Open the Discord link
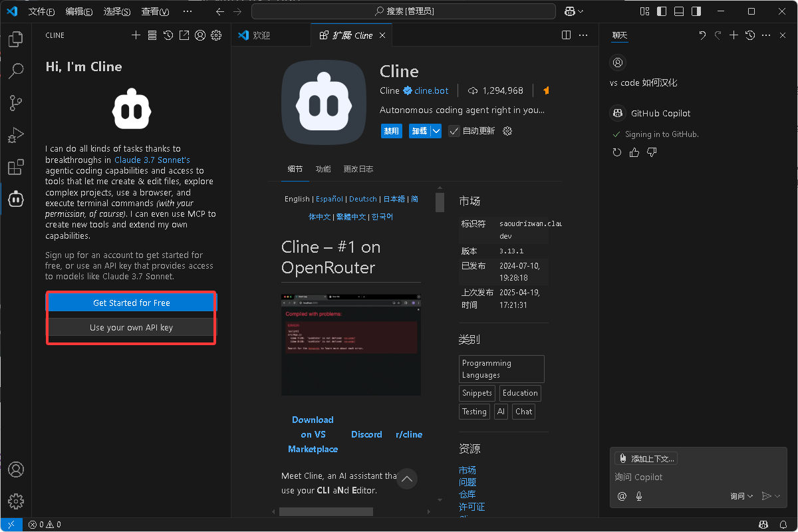Image resolution: width=798 pixels, height=532 pixels. (x=366, y=434)
